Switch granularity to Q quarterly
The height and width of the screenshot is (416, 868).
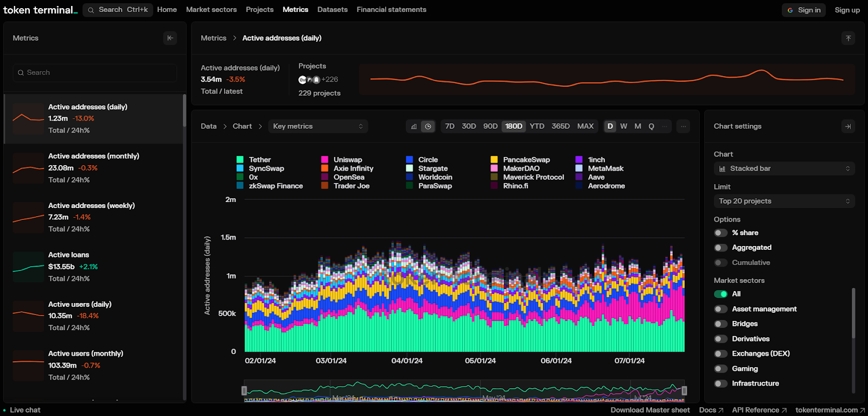tap(651, 127)
